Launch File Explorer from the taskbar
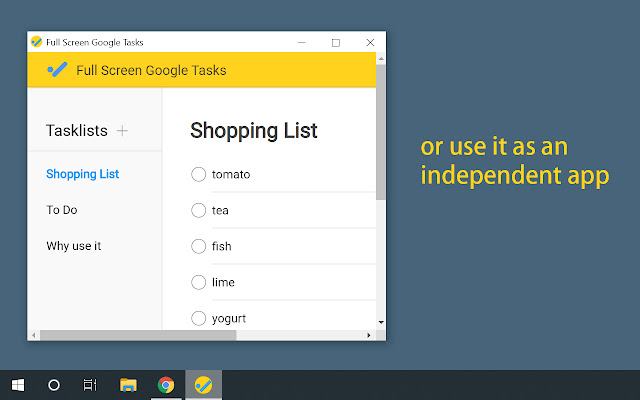 click(x=128, y=385)
